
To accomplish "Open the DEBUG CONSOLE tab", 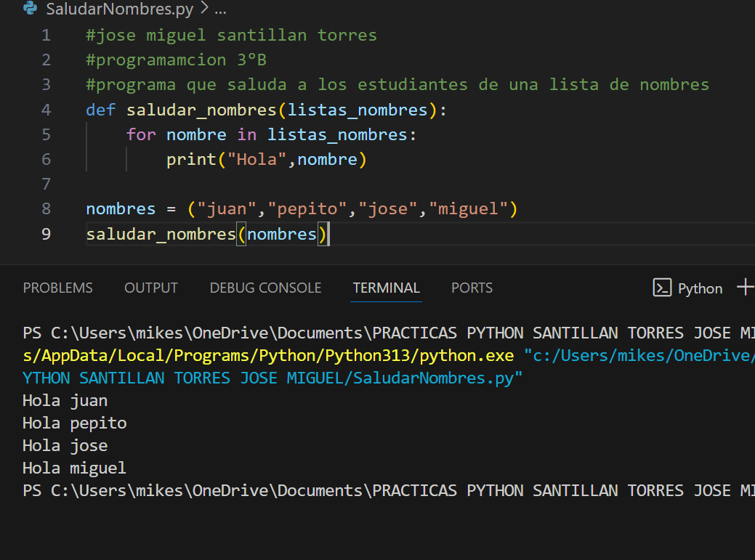I will 265,288.
